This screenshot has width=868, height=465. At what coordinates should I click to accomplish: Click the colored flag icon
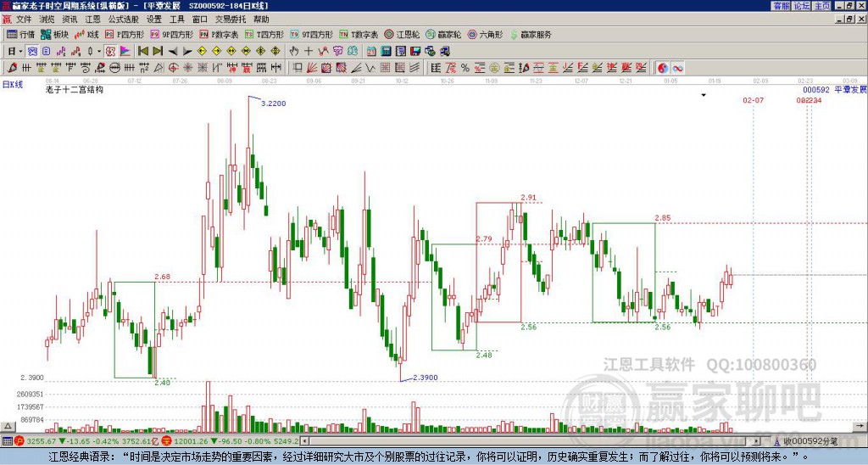125,52
